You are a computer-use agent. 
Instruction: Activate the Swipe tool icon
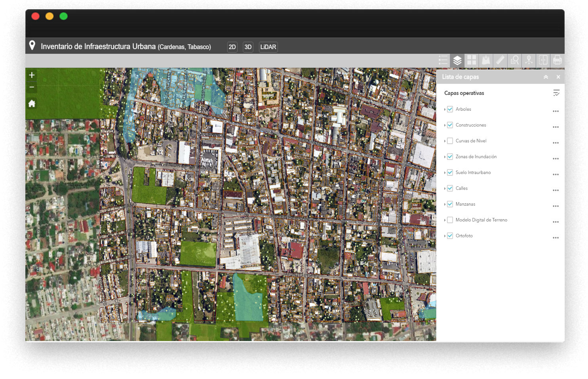coord(543,60)
